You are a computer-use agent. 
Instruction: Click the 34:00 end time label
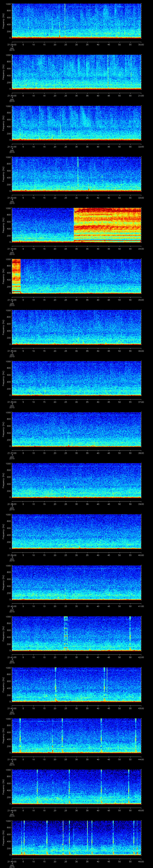pos(141,249)
